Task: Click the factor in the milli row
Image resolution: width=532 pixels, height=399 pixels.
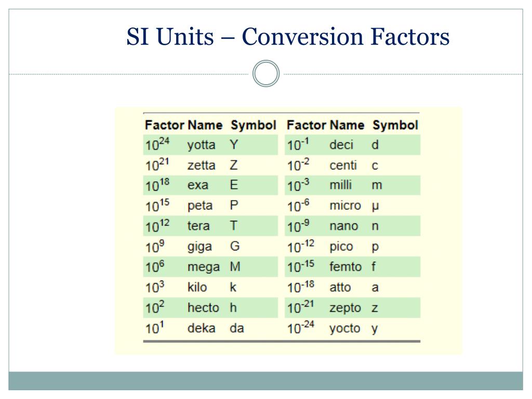Action: coord(298,184)
